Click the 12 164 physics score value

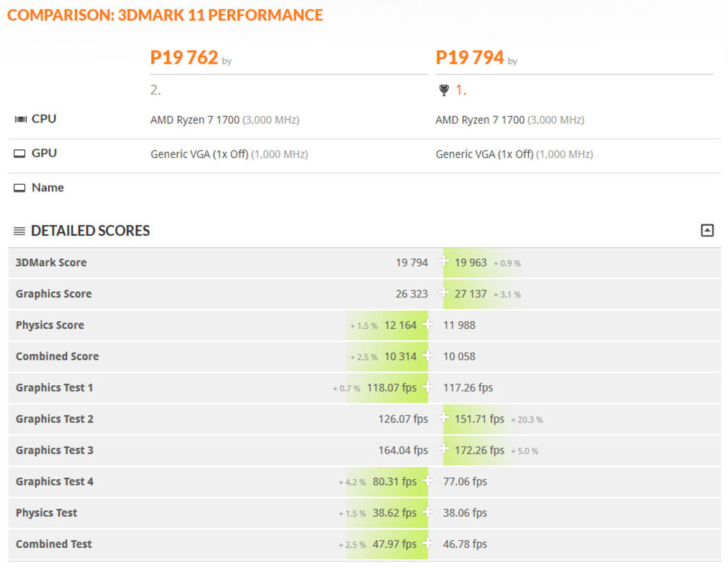[400, 325]
